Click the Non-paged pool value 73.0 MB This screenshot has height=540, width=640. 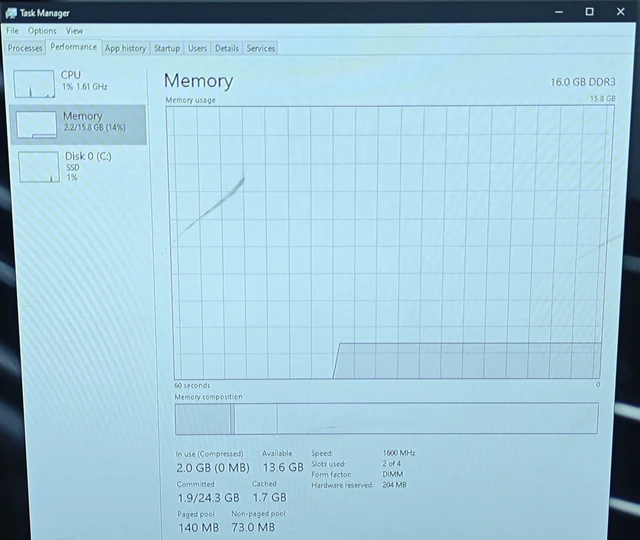[x=253, y=527]
